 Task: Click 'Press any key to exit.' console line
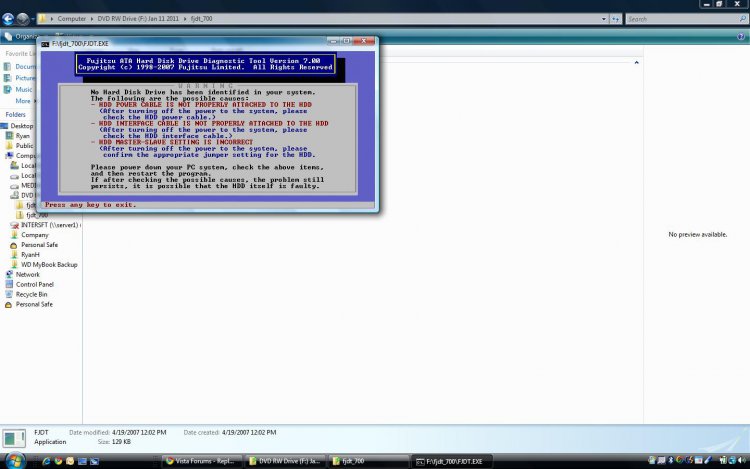pyautogui.click(x=90, y=205)
